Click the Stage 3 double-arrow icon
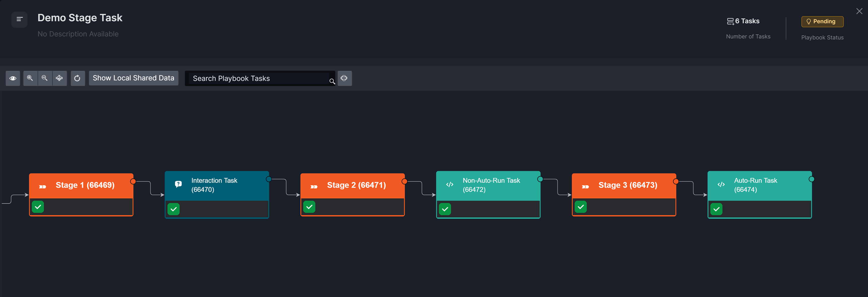 (585, 187)
